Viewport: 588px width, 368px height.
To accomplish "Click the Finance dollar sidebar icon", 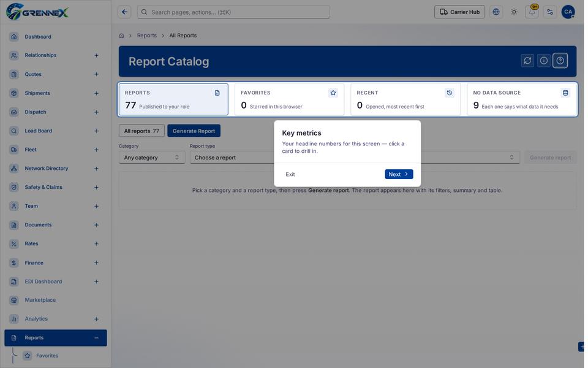I will [x=14, y=263].
